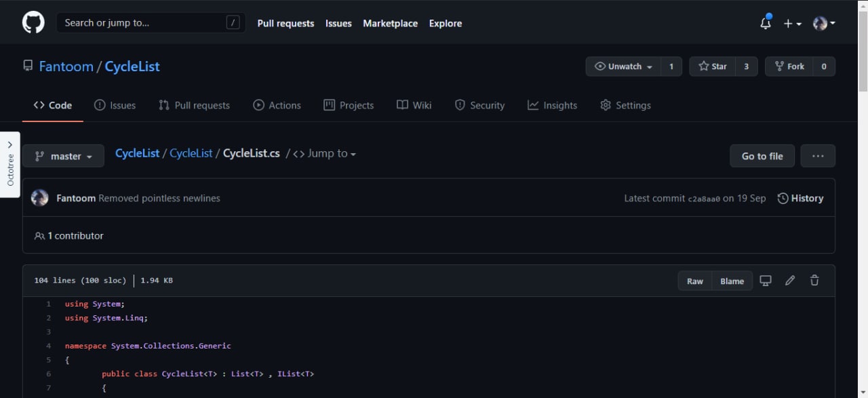This screenshot has width=868, height=398.
Task: Select code line number 6
Action: (48, 374)
